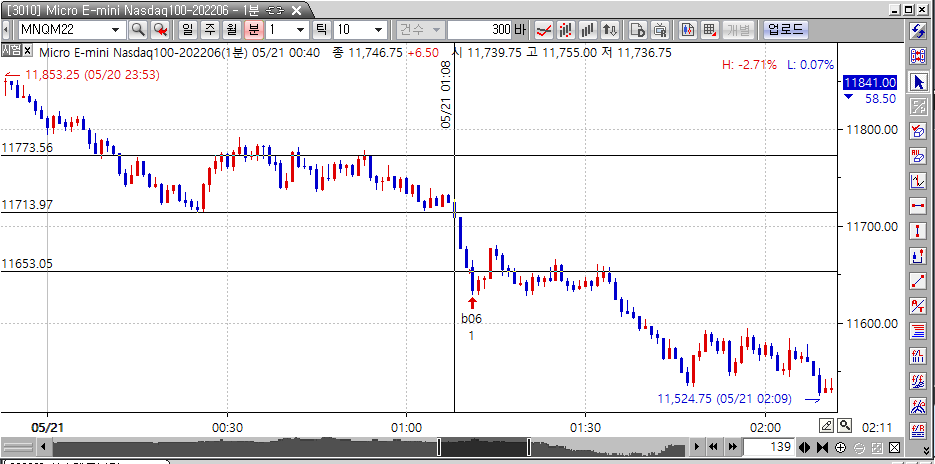
Task: Open the MNQM22 symbol dropdown
Action: click(x=117, y=29)
